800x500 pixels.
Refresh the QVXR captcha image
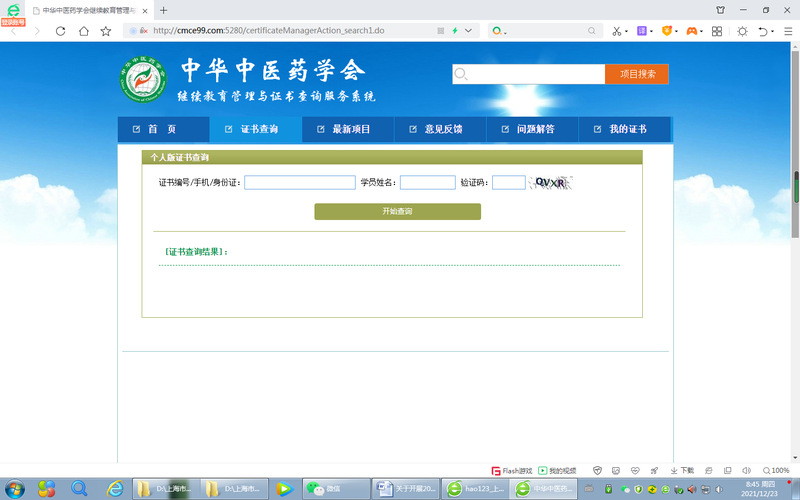[x=551, y=182]
